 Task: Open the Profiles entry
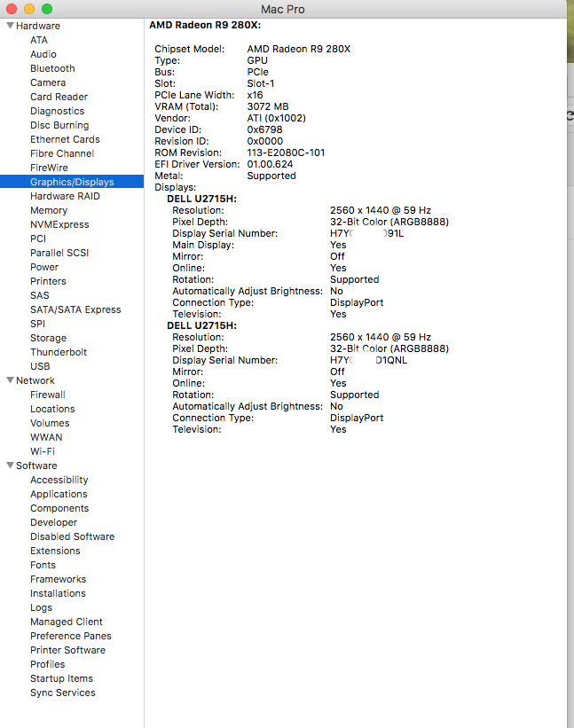click(x=47, y=664)
